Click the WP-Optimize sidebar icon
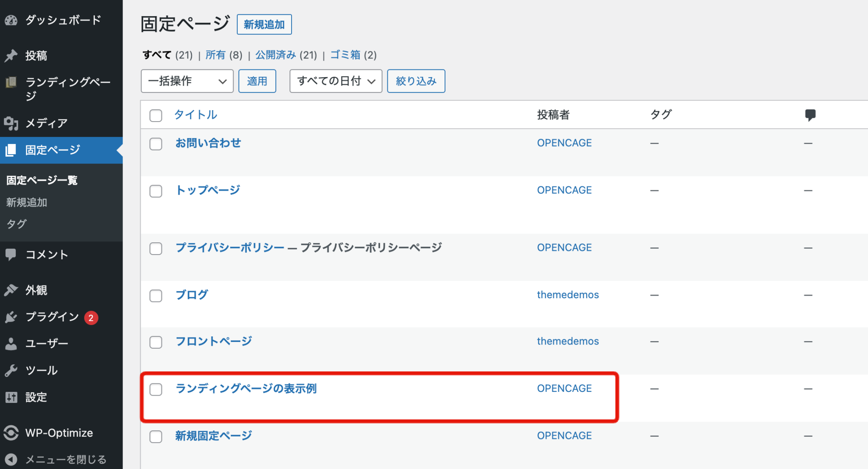 point(11,433)
